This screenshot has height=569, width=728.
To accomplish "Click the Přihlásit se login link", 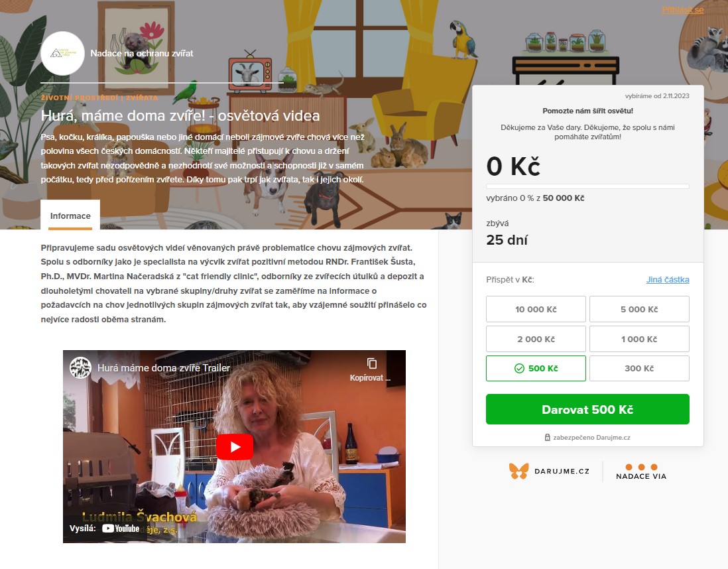I will (682, 10).
